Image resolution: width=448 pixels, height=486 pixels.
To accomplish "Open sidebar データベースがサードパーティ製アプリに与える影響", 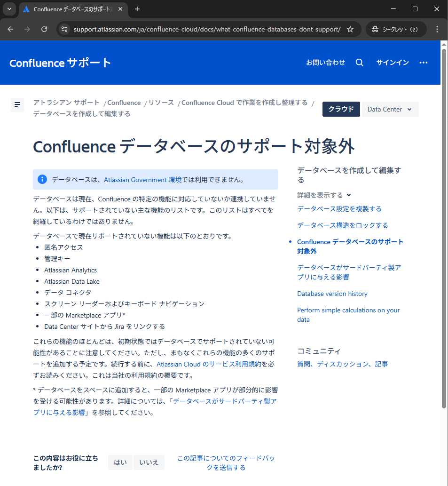I will [349, 272].
